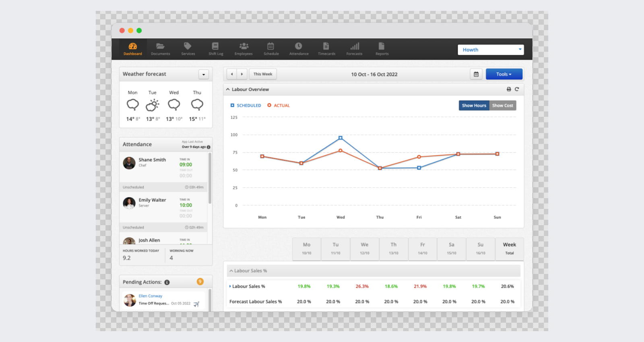Open the Dashboard nav icon
The height and width of the screenshot is (342, 644).
[x=132, y=46]
